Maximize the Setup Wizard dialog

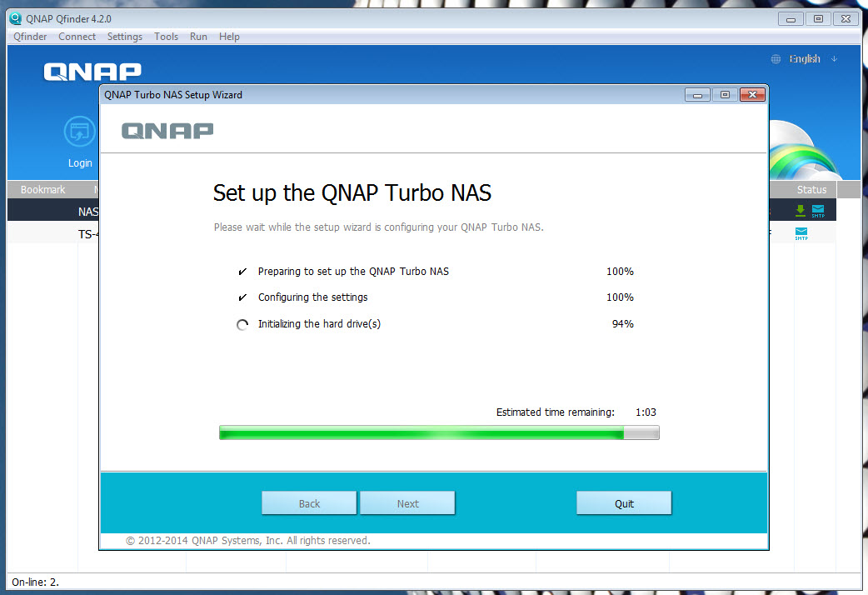pyautogui.click(x=725, y=95)
